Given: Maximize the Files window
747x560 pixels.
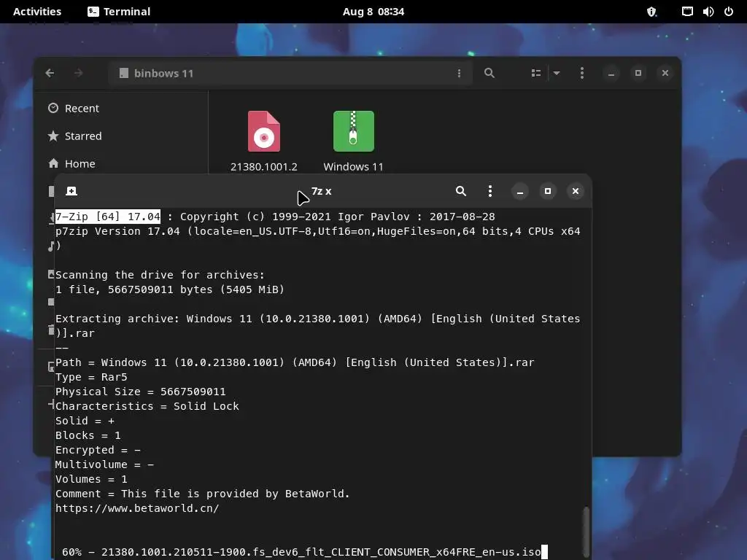Looking at the screenshot, I should pos(638,73).
